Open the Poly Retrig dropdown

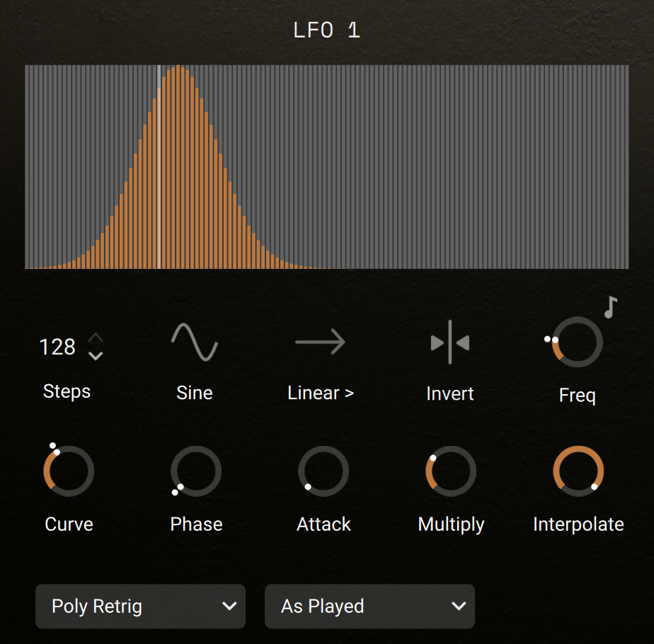pyautogui.click(x=140, y=606)
